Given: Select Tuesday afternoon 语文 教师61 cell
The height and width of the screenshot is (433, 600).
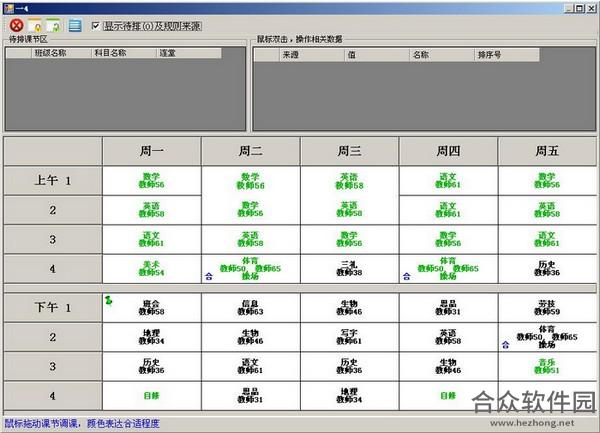Looking at the screenshot, I should [x=251, y=366].
